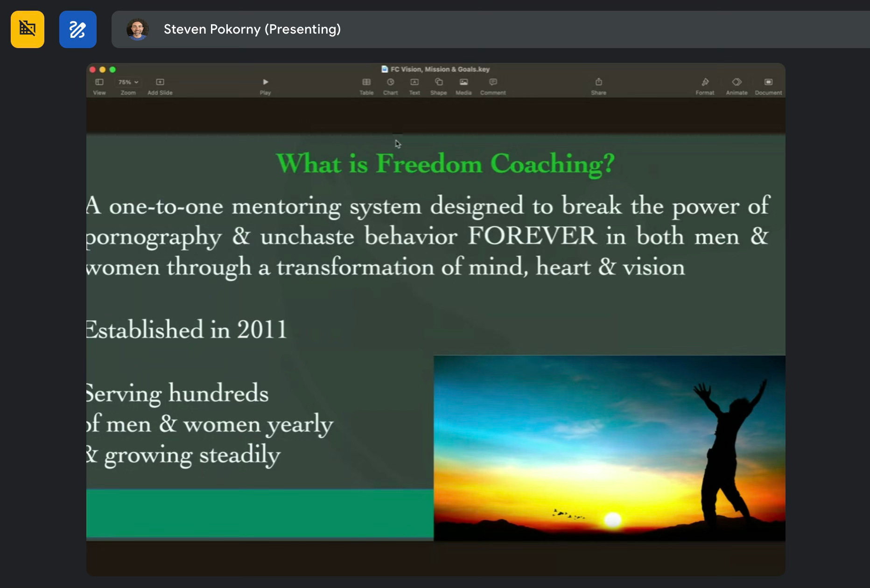This screenshot has width=870, height=588.
Task: Click the yellow disabled-video icon
Action: [x=28, y=29]
